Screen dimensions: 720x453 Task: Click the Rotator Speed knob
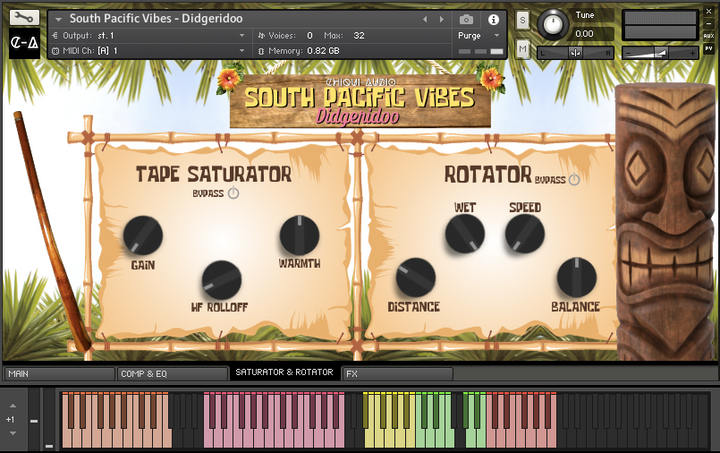525,234
